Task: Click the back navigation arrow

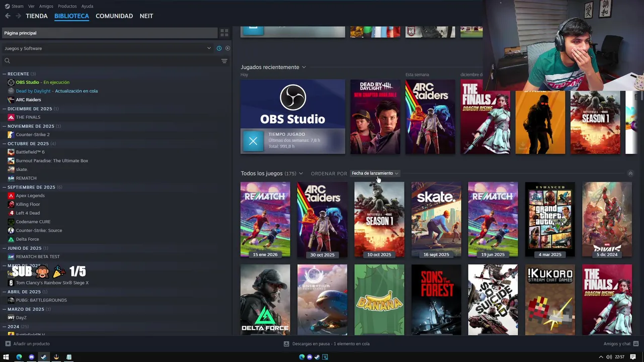Action: [x=8, y=16]
